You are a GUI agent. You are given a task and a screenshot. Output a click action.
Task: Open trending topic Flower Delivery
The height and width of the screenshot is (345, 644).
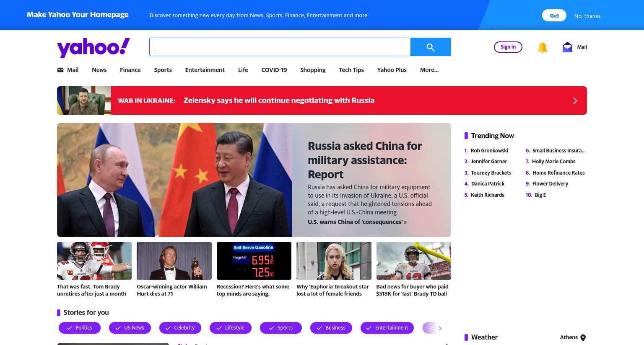[x=550, y=184]
